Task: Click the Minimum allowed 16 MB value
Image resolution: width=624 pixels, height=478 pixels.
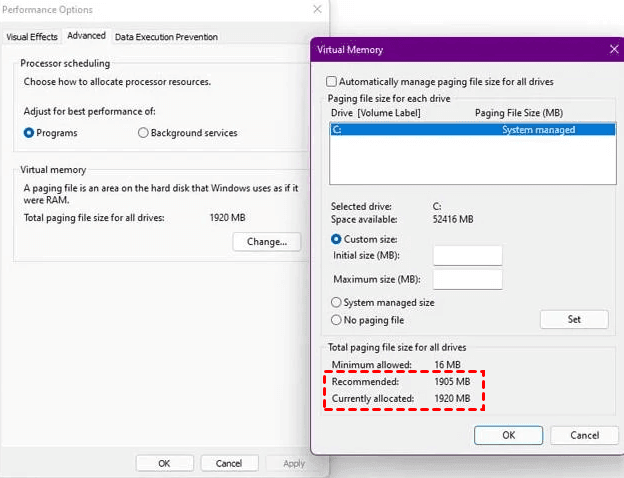Action: point(447,365)
